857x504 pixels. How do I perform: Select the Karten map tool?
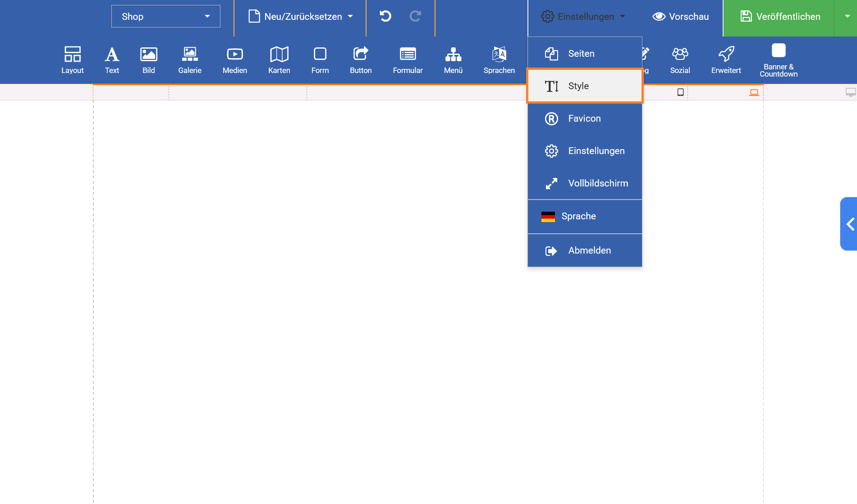tap(279, 60)
